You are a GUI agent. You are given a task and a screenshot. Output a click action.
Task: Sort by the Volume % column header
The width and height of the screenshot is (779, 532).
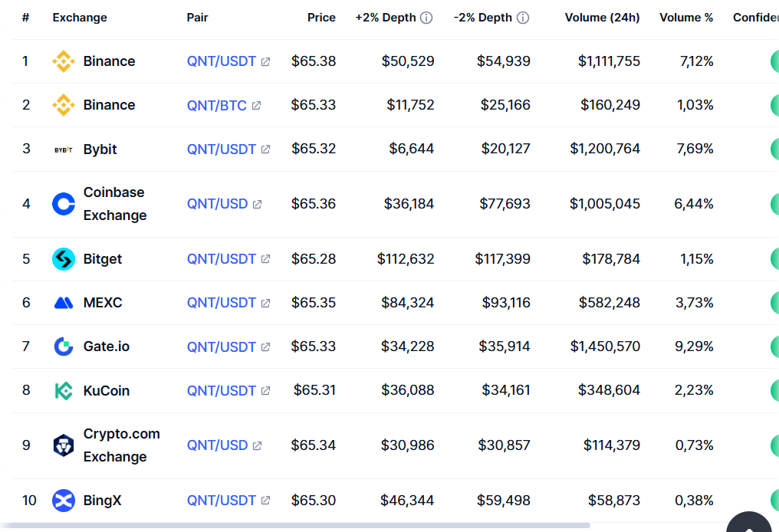(x=685, y=18)
